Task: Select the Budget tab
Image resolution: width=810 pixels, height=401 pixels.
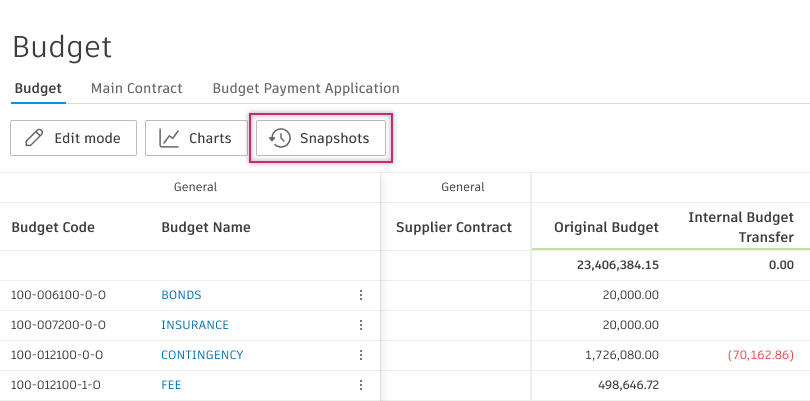Action: (x=38, y=88)
